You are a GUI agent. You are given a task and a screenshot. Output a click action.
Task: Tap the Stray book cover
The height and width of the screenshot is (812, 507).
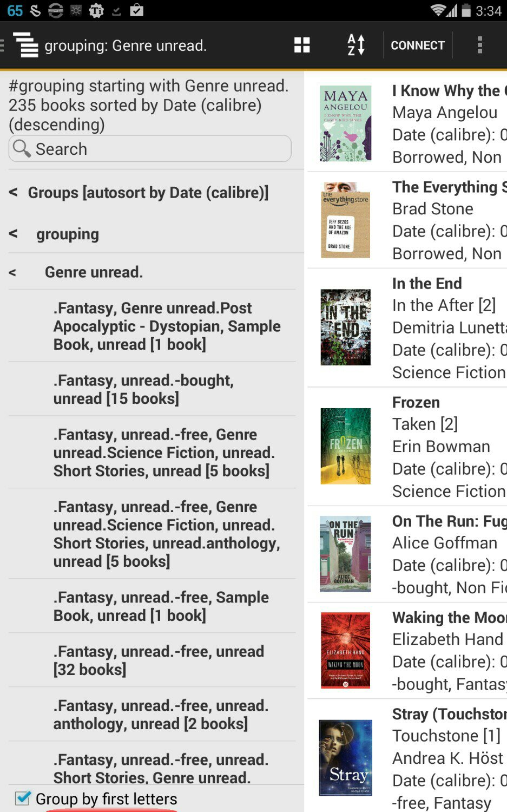pyautogui.click(x=345, y=757)
